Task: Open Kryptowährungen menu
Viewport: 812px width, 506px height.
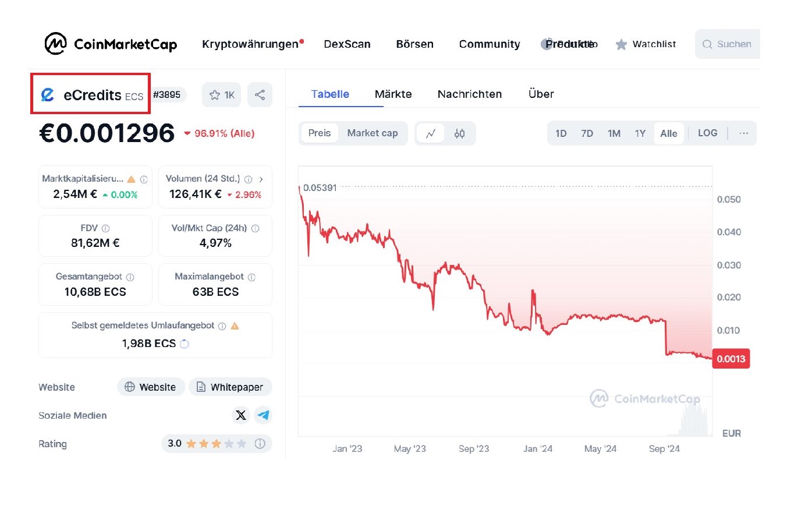Action: click(x=250, y=44)
